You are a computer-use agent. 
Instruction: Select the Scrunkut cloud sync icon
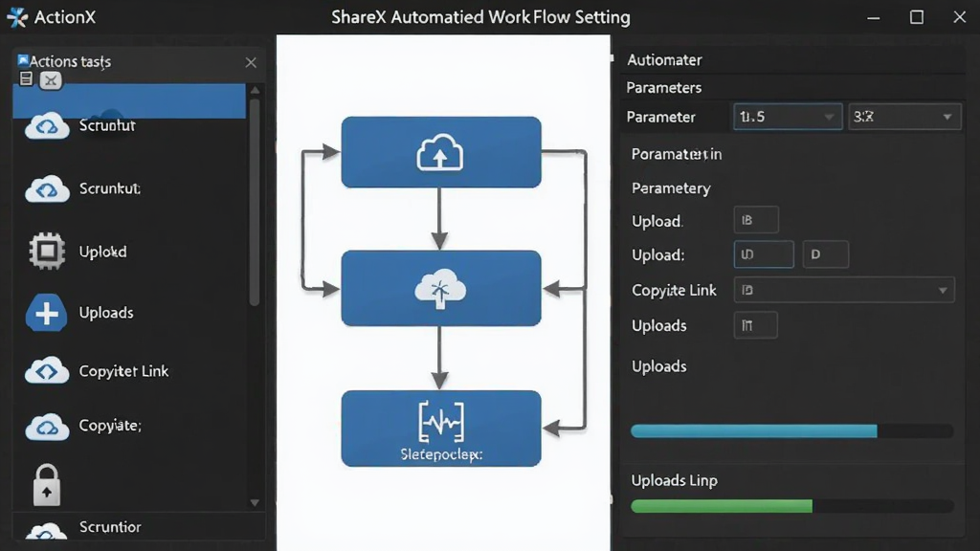coord(47,188)
